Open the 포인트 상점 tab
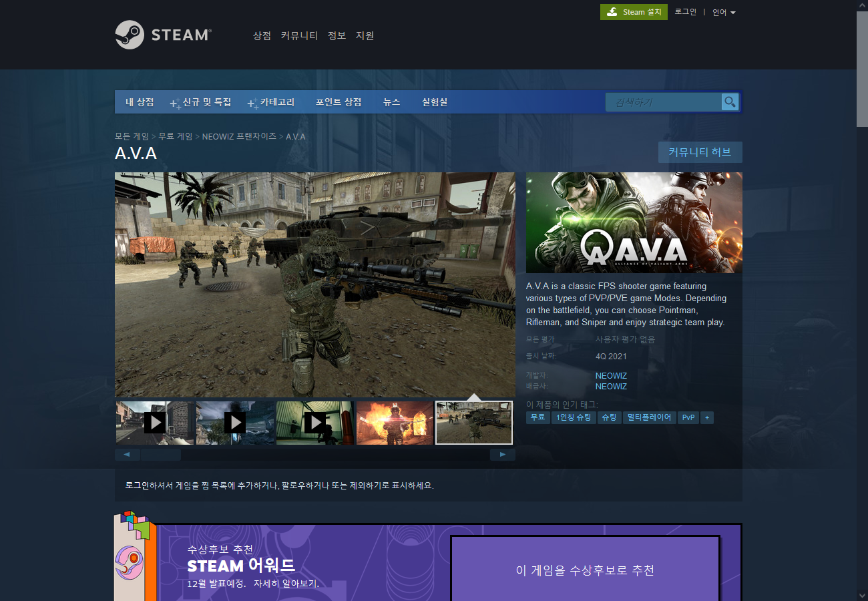The image size is (868, 601). point(339,102)
